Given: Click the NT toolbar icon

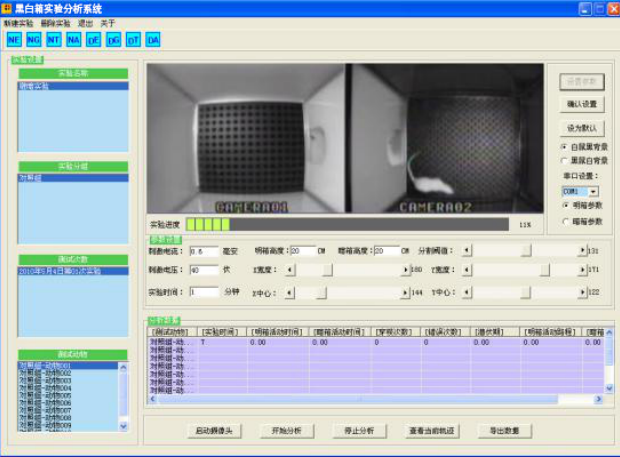Looking at the screenshot, I should [x=54, y=40].
